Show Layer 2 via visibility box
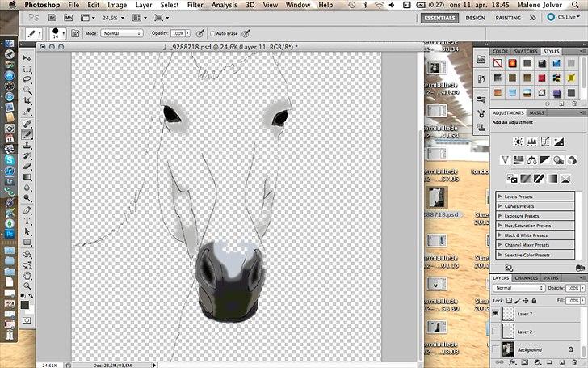The image size is (588, 368). coord(496,332)
